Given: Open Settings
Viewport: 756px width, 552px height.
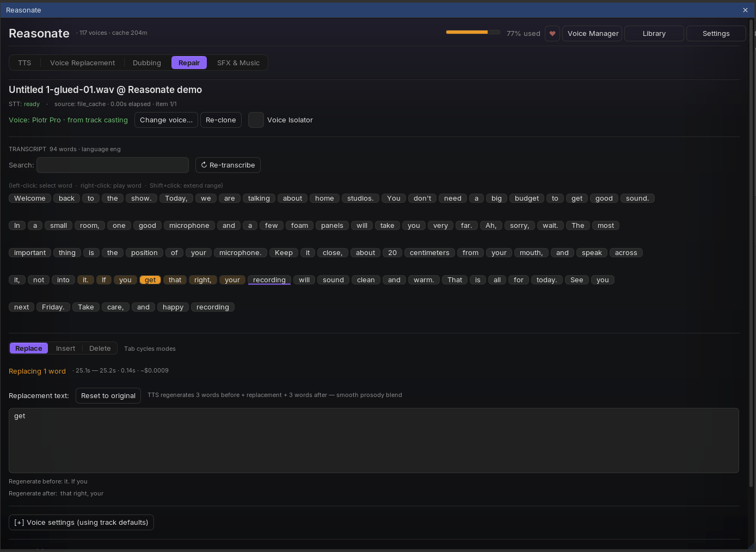Looking at the screenshot, I should pyautogui.click(x=716, y=33).
